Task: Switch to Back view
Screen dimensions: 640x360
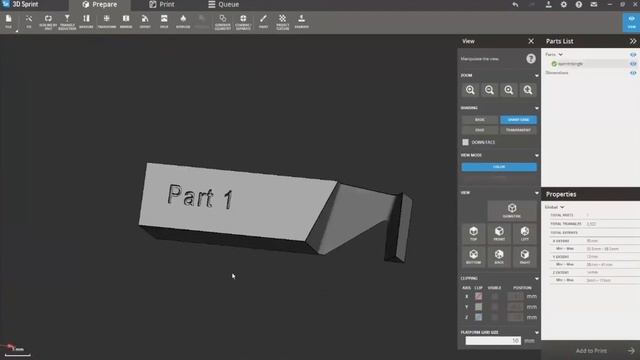Action: click(x=499, y=257)
